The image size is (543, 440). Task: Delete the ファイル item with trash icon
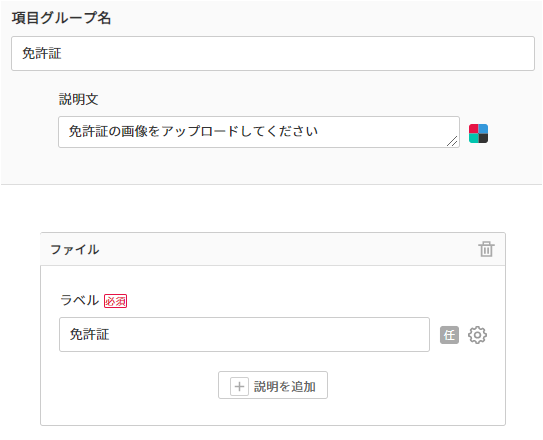(486, 249)
